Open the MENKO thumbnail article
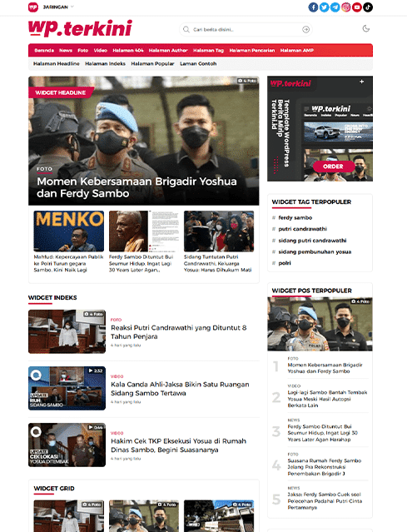 (x=69, y=231)
